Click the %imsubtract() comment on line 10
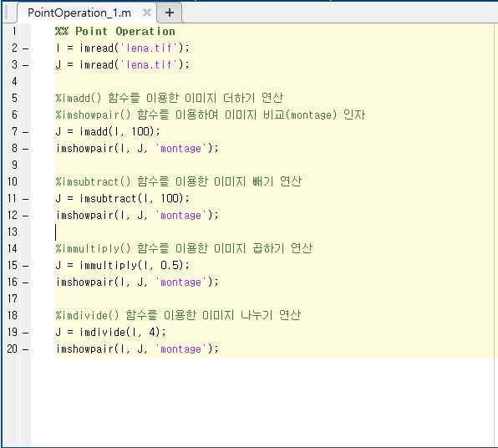 pyautogui.click(x=178, y=181)
